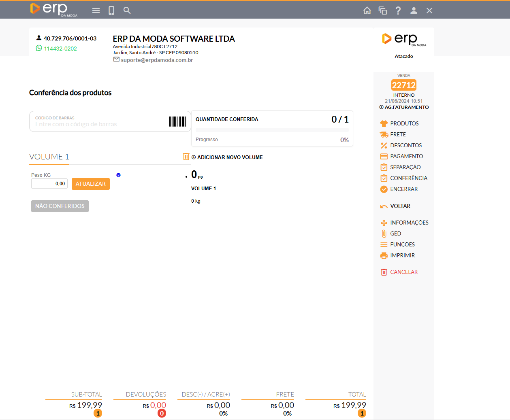Click the conference progress bar
510x420 pixels.
pyautogui.click(x=272, y=130)
